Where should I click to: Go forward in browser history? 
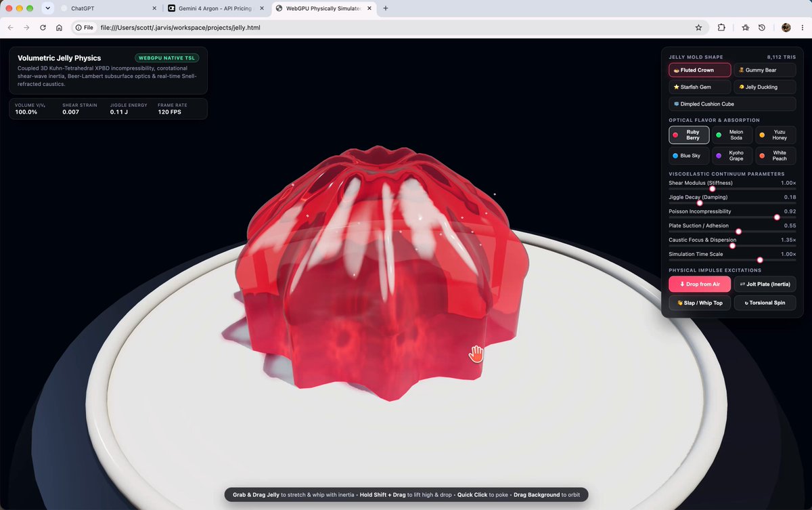(26, 28)
